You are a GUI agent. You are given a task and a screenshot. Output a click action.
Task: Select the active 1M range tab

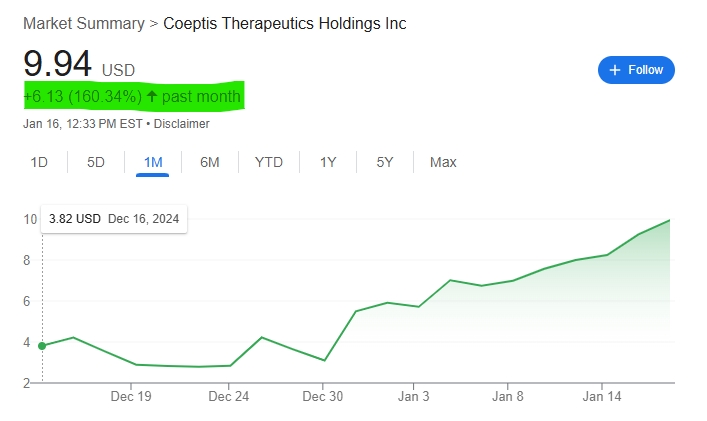pyautogui.click(x=153, y=162)
